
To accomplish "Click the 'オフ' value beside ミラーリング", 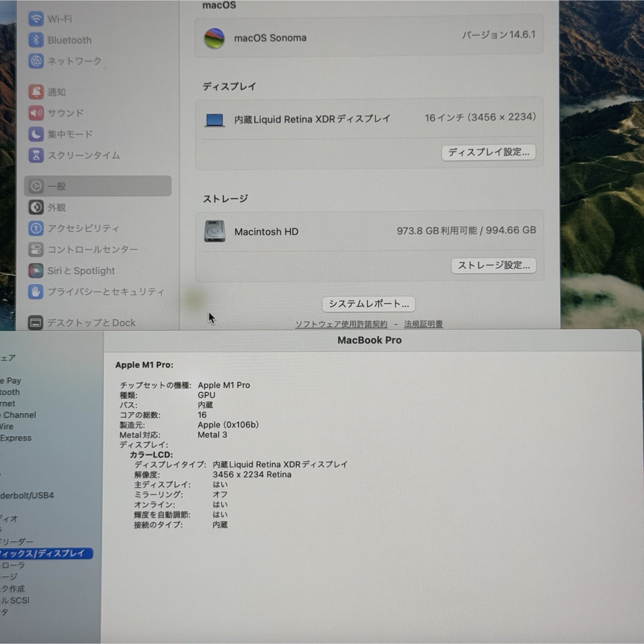I will (x=220, y=494).
